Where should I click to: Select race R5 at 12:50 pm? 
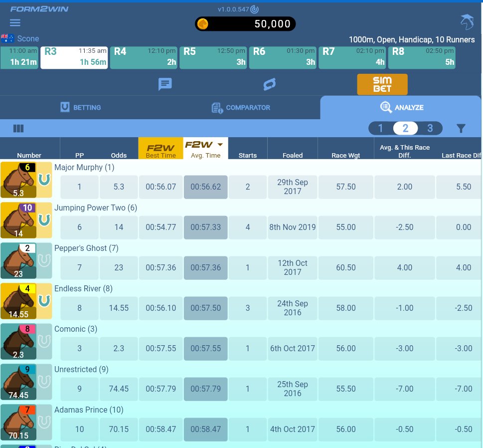[213, 57]
